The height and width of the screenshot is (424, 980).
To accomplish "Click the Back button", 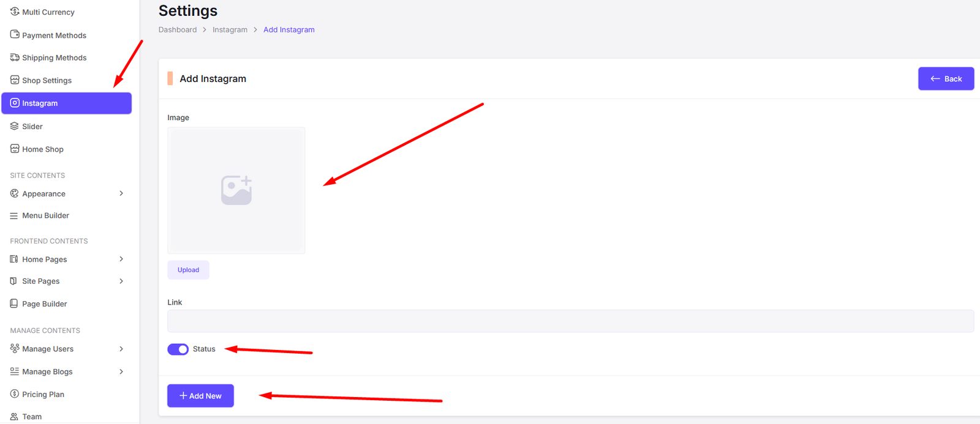I will tap(946, 79).
